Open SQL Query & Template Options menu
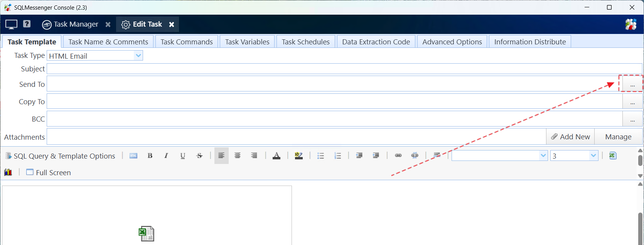The width and height of the screenshot is (644, 245). pyautogui.click(x=60, y=156)
